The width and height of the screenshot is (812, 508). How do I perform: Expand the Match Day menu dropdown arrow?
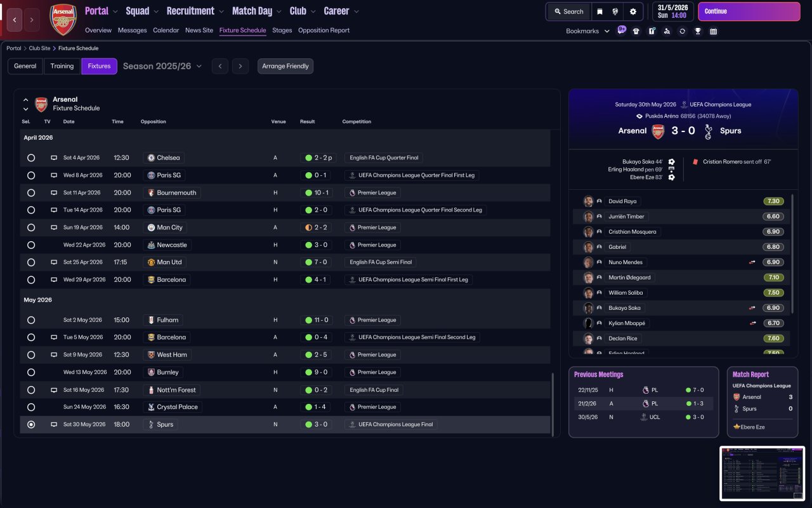click(x=278, y=11)
